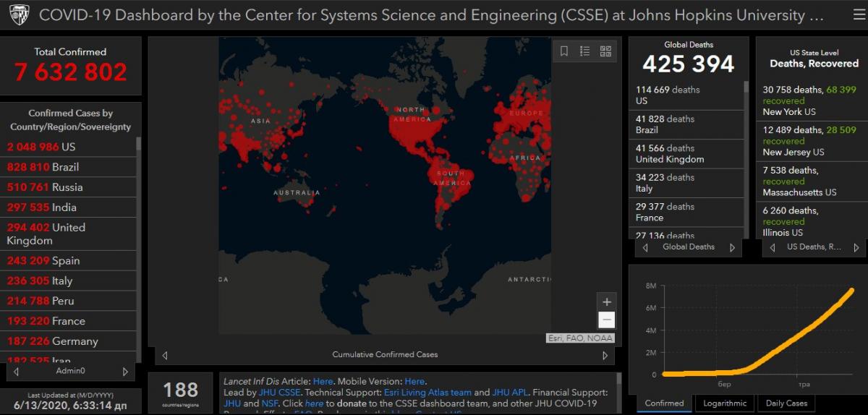This screenshot has height=415, width=868.
Task: Select US in confirmed cases list
Action: 68,147
